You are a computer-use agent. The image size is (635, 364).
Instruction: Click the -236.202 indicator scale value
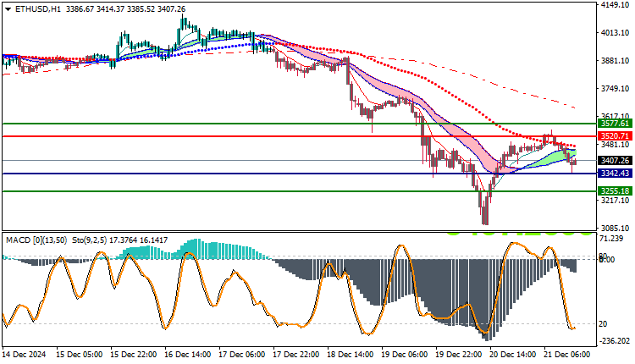pos(615,341)
